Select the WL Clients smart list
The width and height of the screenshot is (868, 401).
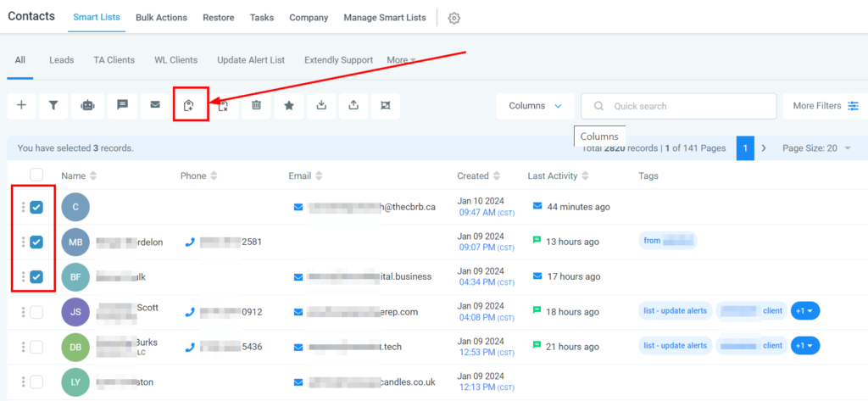[176, 60]
